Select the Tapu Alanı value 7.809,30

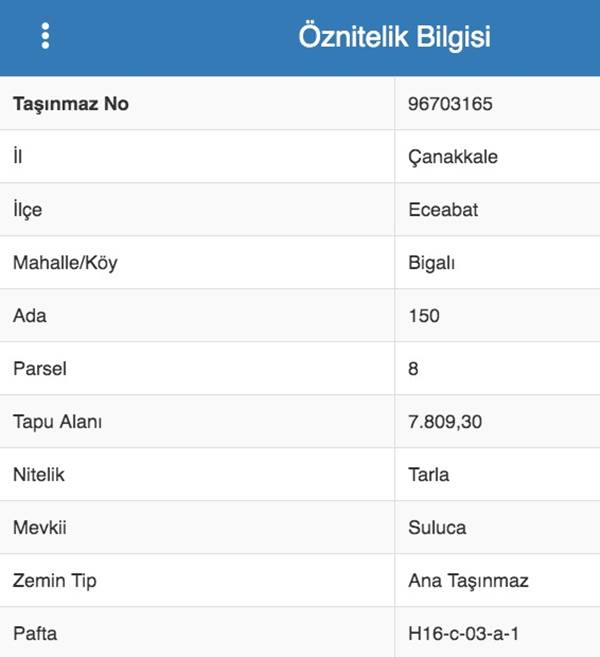445,422
